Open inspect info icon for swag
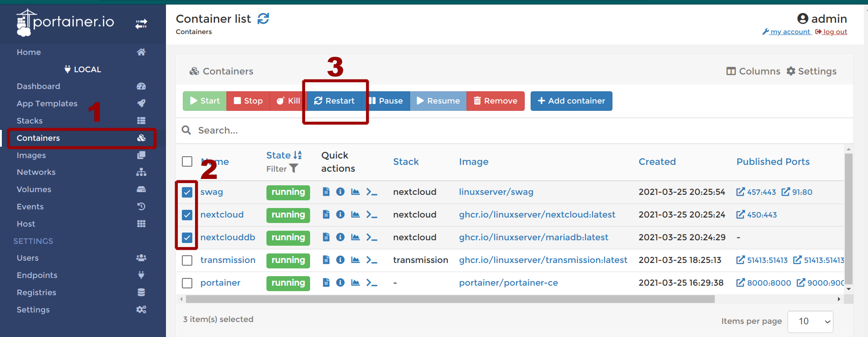The width and height of the screenshot is (868, 337). click(x=340, y=192)
